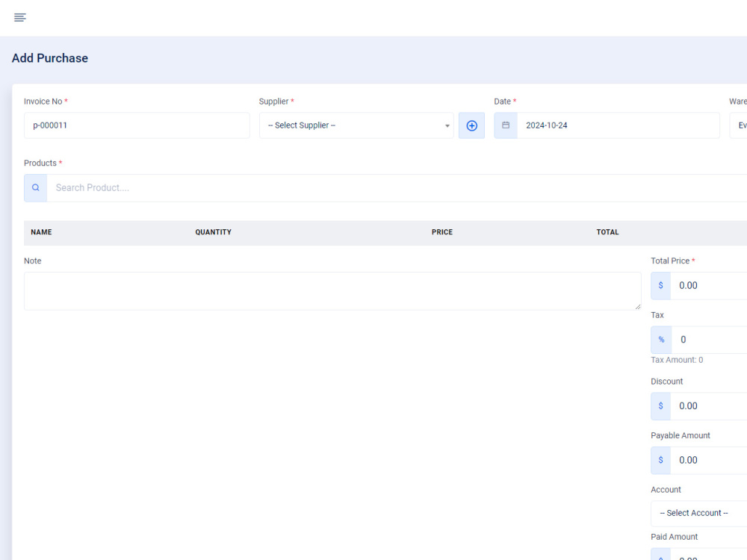Click the add supplier plus icon

pos(471,125)
